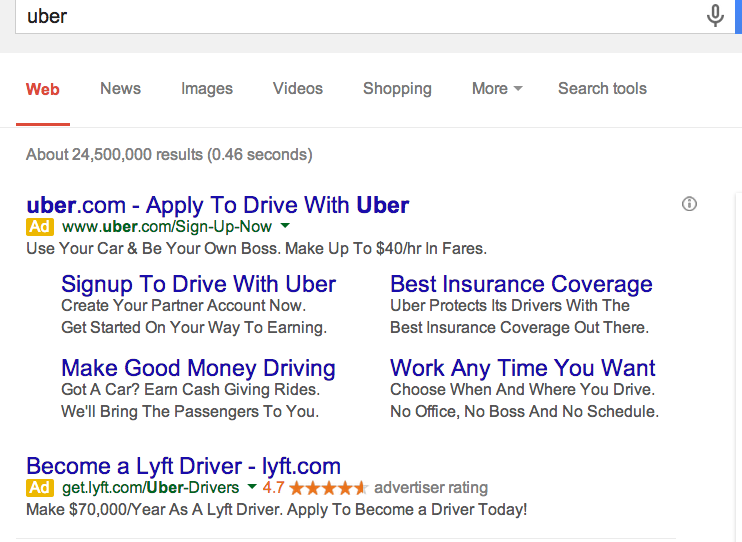
Task: Open Search tools
Action: [602, 89]
